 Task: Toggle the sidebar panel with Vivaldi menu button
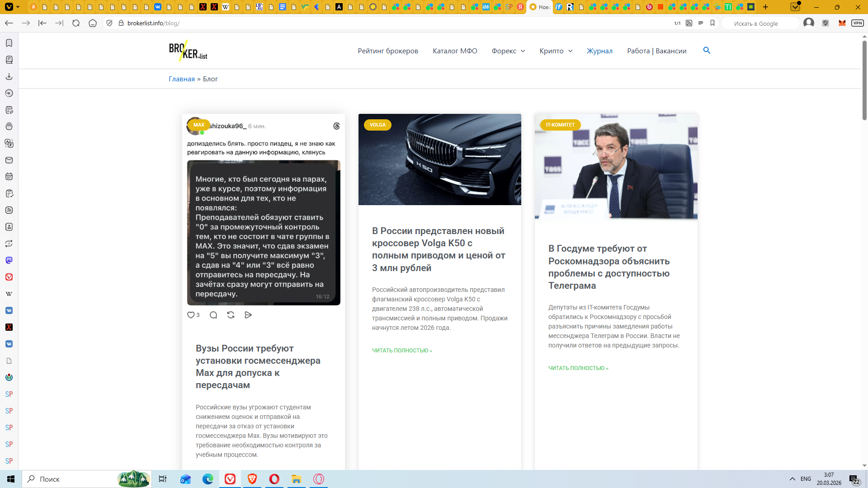(x=9, y=7)
